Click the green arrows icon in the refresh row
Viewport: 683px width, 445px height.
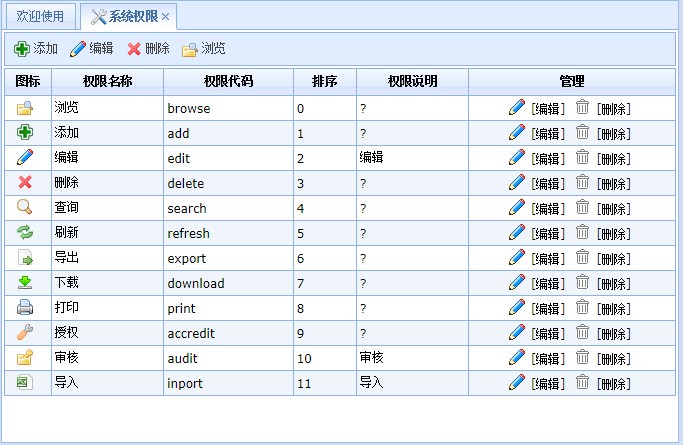(25, 232)
